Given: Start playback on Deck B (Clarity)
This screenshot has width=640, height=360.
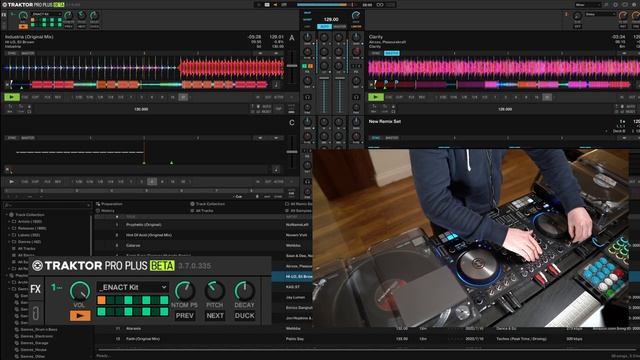Looking at the screenshot, I should click(376, 97).
